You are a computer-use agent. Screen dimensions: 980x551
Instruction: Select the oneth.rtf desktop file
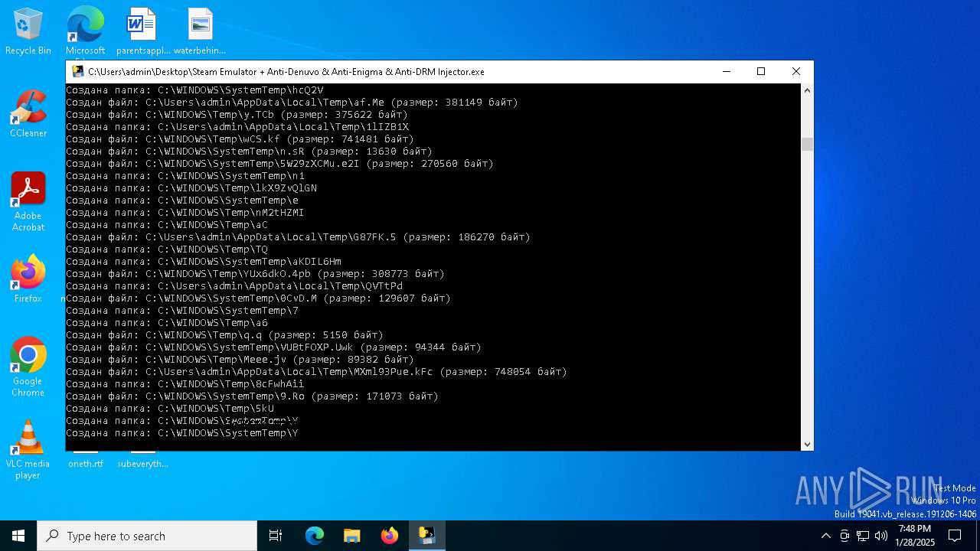[x=85, y=463]
